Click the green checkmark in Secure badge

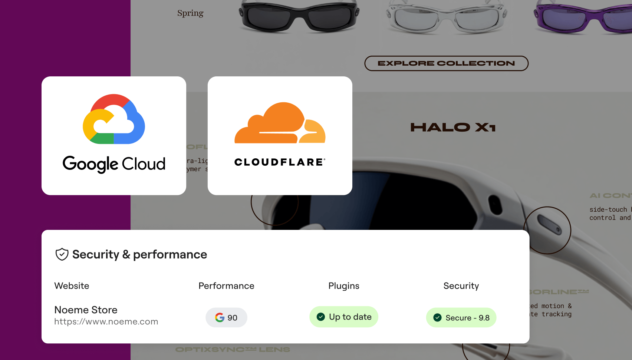coord(437,318)
